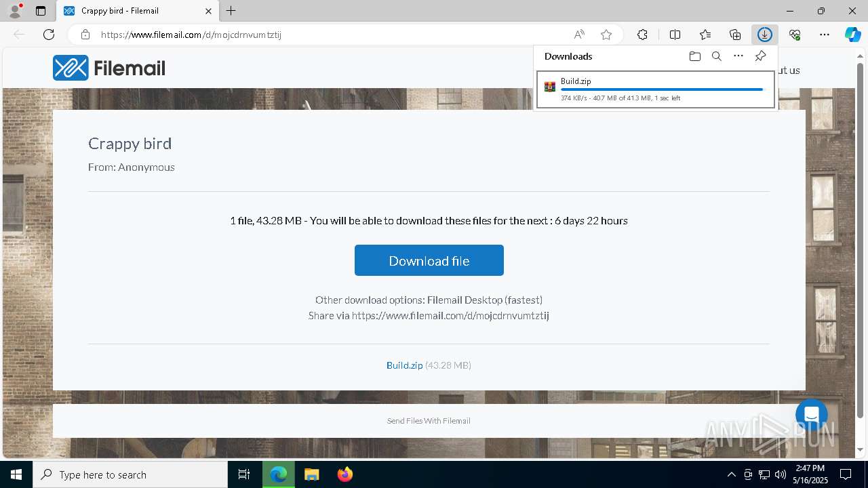This screenshot has height=488, width=868.
Task: Open the Windows Start menu
Action: tap(16, 474)
